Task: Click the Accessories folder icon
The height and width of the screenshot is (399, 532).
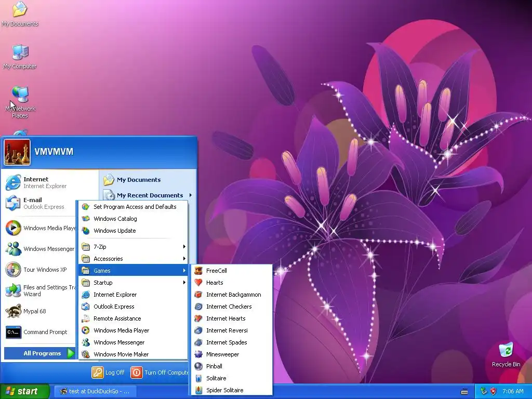Action: point(86,259)
